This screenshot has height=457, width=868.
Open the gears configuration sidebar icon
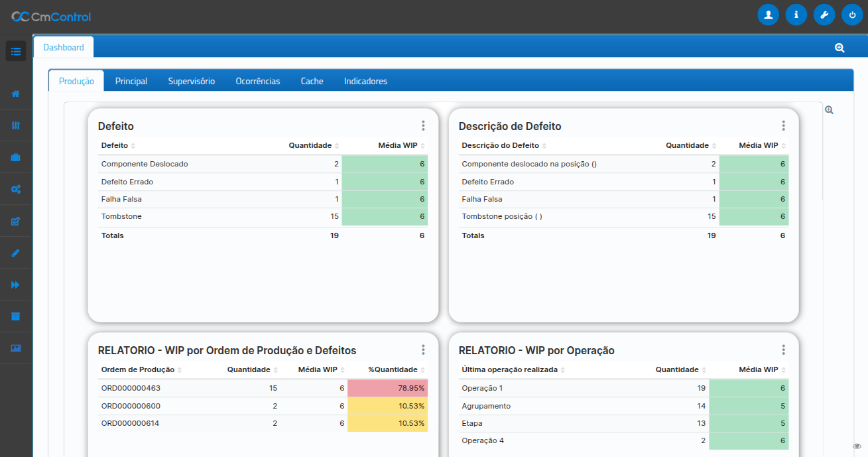16,189
